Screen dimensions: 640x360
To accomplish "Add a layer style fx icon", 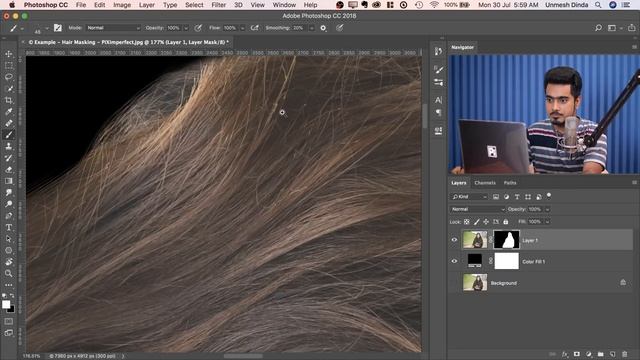I will tap(565, 354).
